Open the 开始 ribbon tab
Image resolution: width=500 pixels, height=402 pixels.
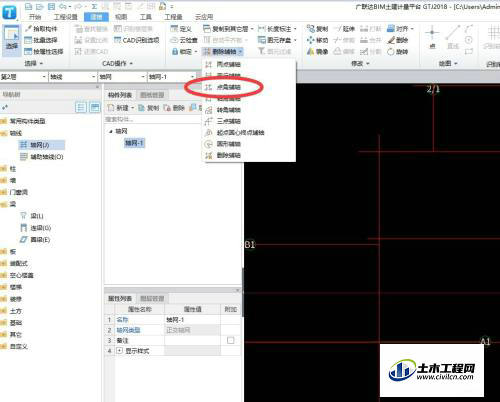35,17
